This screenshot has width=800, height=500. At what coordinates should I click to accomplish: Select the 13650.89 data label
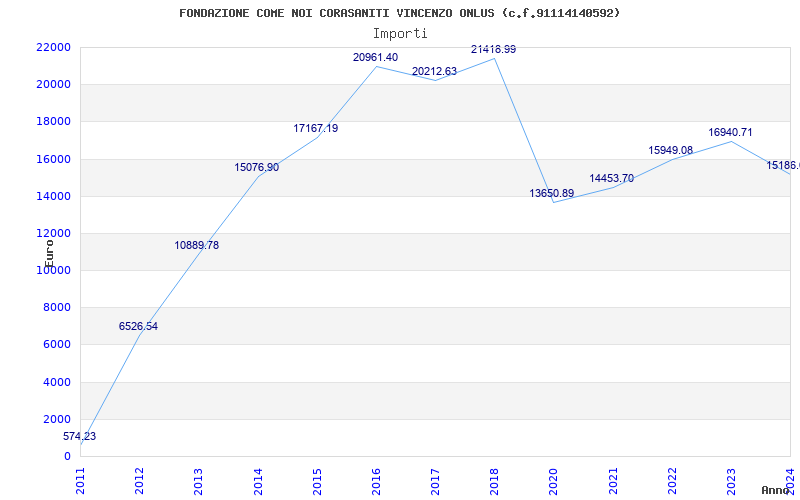552,194
